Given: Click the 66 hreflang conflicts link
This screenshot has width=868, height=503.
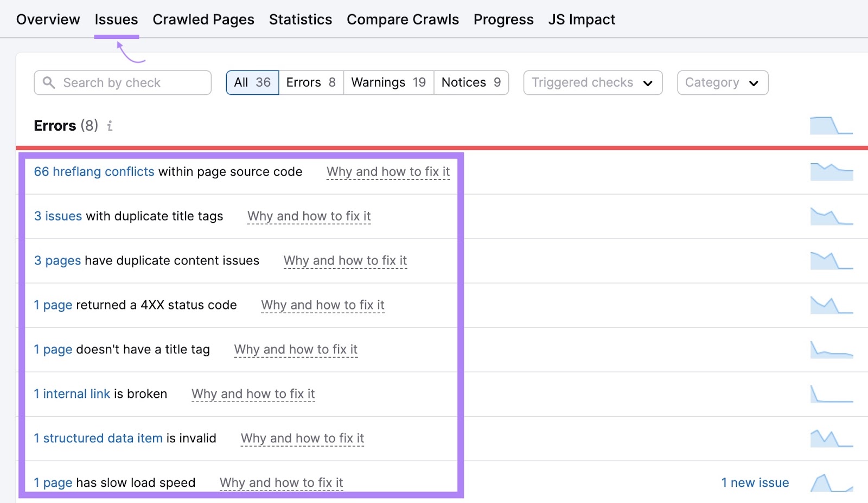Looking at the screenshot, I should 93,171.
